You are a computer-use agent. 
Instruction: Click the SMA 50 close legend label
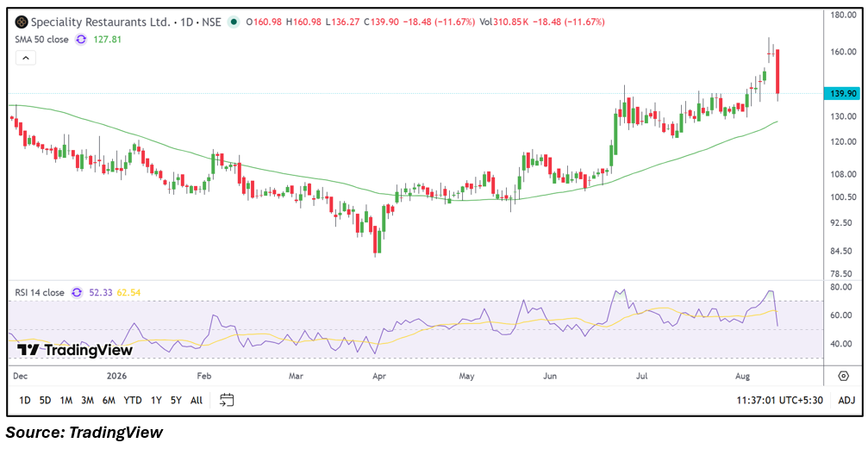pyautogui.click(x=42, y=40)
